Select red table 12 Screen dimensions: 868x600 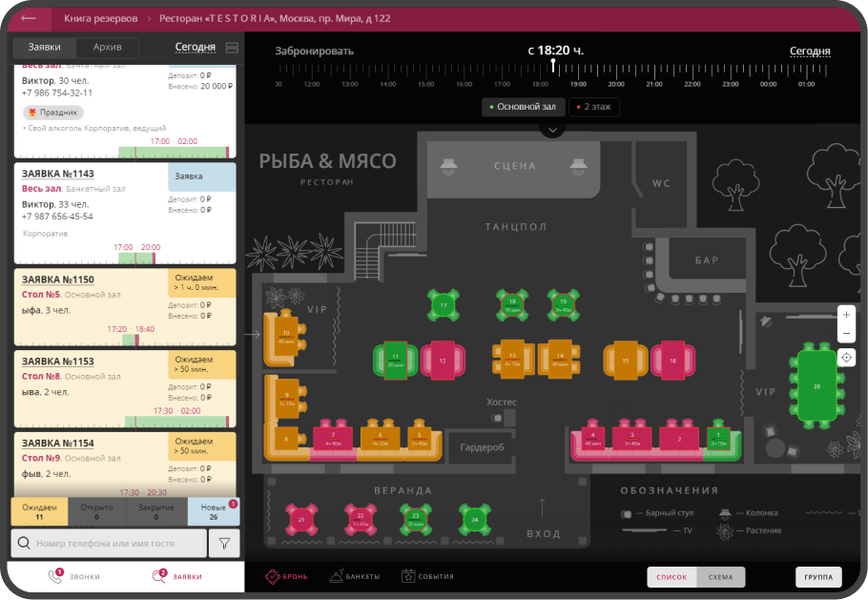[x=443, y=361]
